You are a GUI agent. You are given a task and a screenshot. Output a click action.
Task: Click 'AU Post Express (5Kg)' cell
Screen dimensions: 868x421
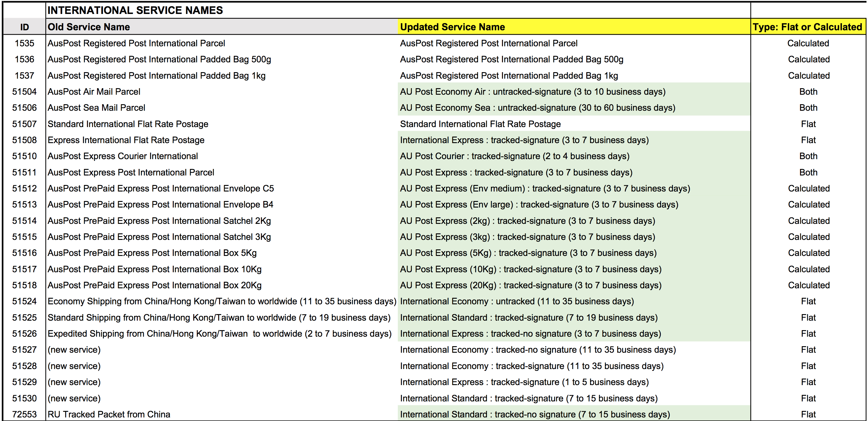pyautogui.click(x=528, y=253)
